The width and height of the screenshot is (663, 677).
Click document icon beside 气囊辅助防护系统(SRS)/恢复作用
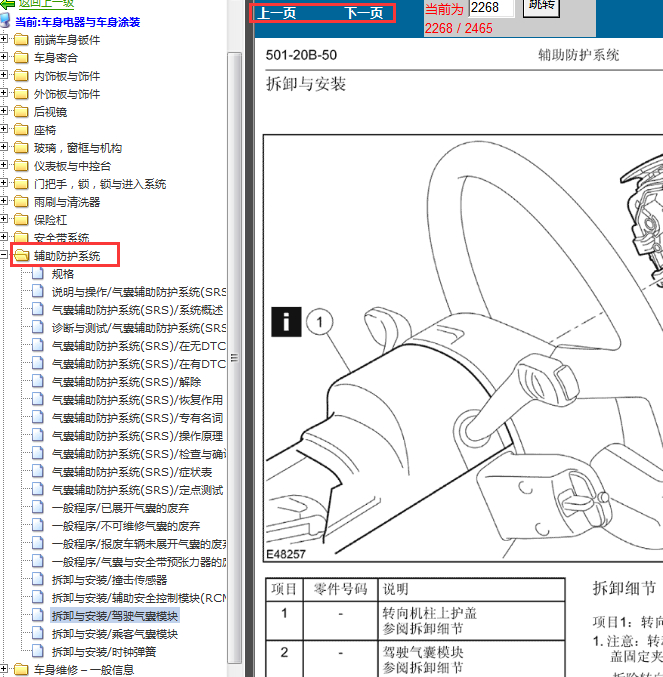(x=38, y=399)
